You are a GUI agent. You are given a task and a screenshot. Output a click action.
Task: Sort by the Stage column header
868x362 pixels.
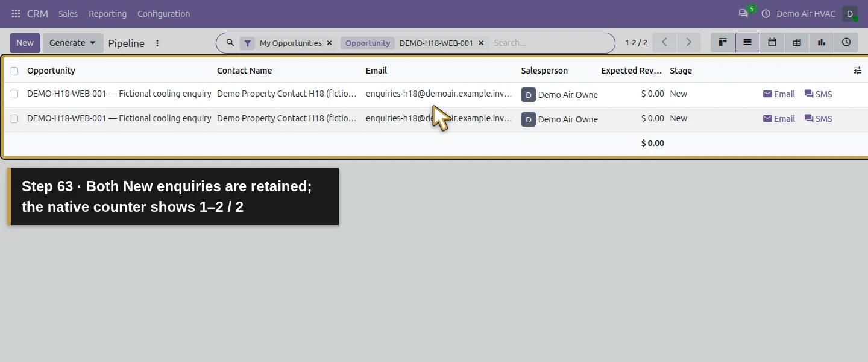(x=681, y=71)
